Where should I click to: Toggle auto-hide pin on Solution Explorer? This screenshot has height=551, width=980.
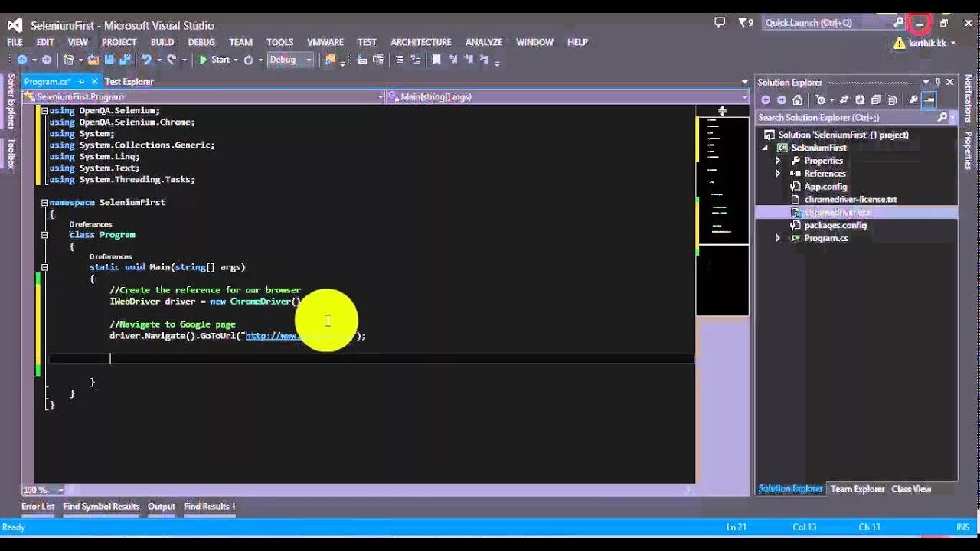tap(938, 82)
